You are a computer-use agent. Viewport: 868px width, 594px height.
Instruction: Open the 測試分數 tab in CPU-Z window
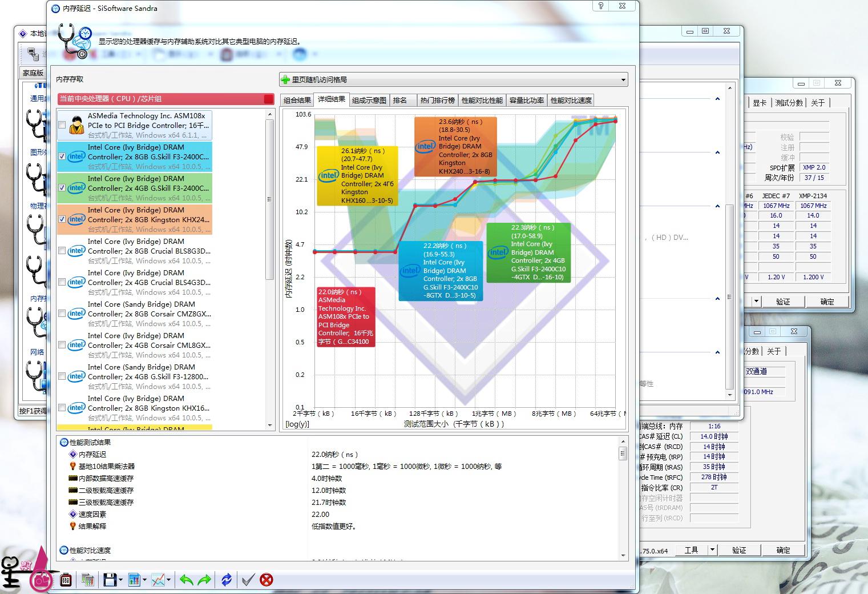pos(789,103)
